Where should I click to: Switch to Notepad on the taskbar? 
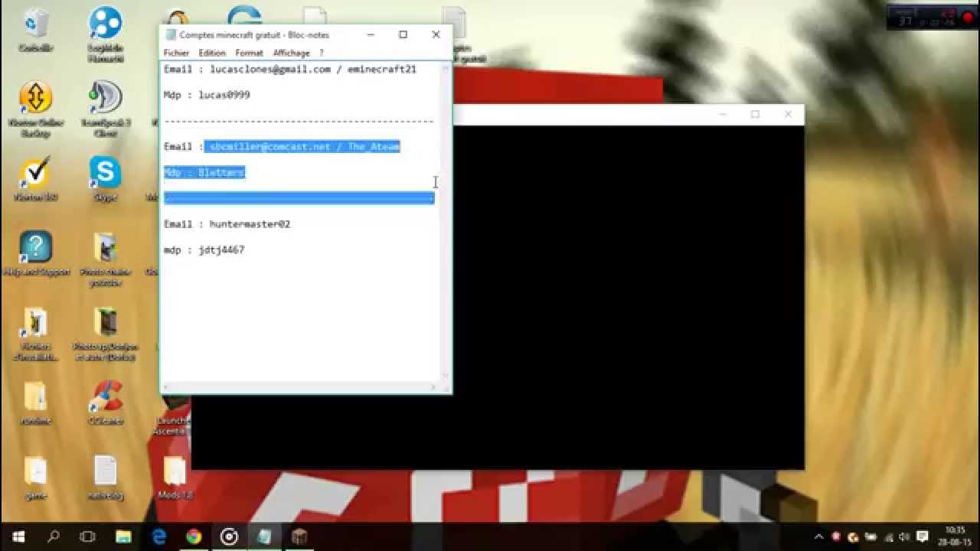(x=264, y=536)
